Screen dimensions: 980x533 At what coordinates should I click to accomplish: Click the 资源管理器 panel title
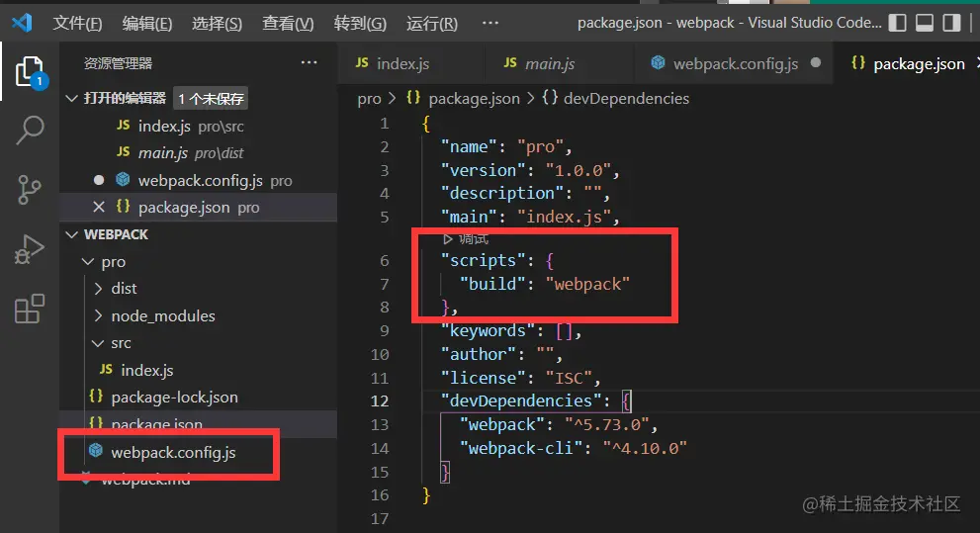point(118,63)
